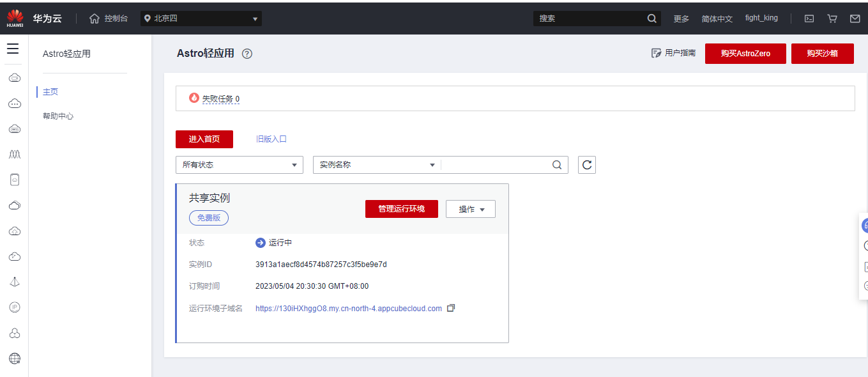The image size is (868, 377).
Task: Click the 失败任务 0 link
Action: tap(221, 99)
